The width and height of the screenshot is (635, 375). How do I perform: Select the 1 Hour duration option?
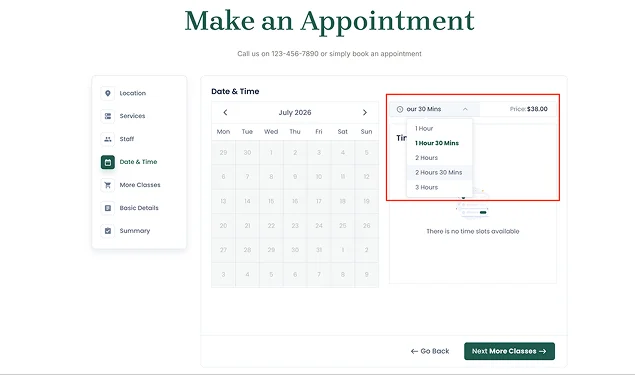coord(439,128)
